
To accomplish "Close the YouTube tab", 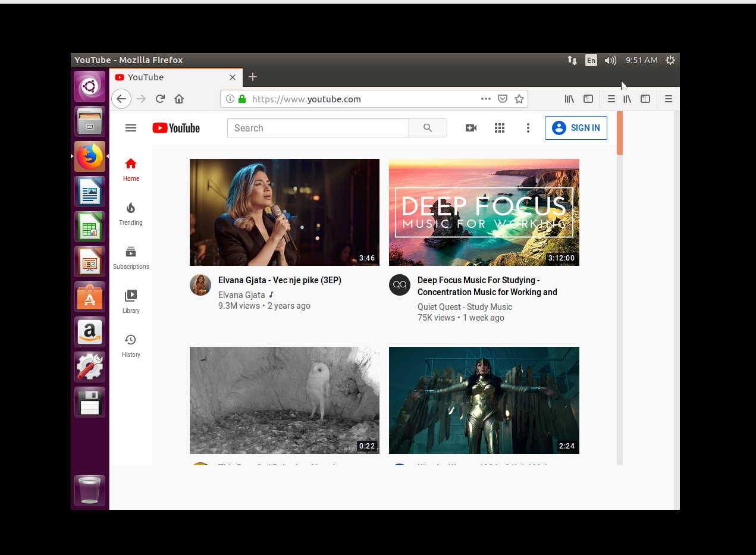I will pyautogui.click(x=233, y=77).
